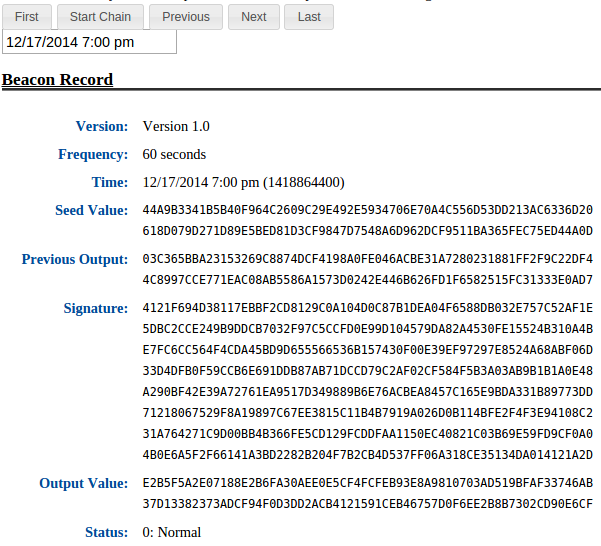Select the Version field label
Image resolution: width=601 pixels, height=546 pixels.
point(102,126)
